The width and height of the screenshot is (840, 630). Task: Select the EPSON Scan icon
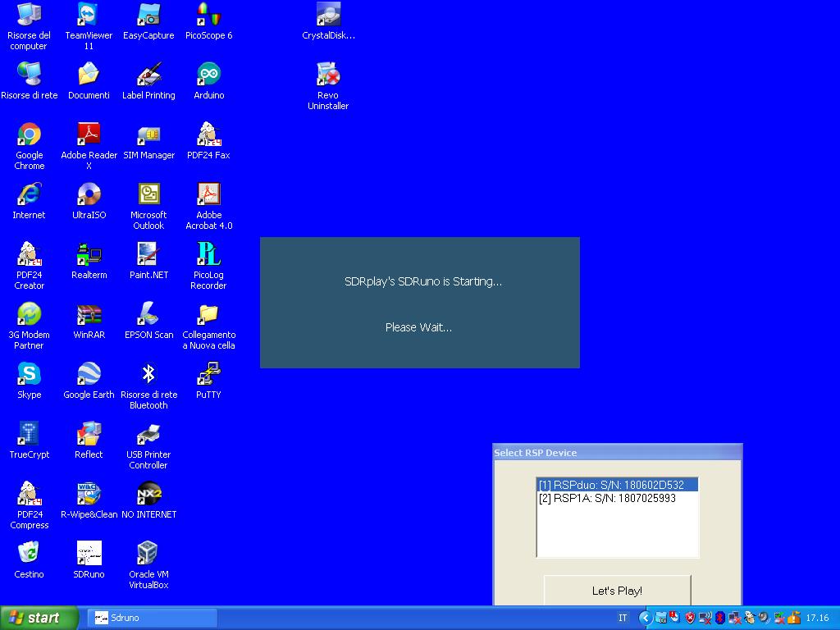tap(148, 314)
